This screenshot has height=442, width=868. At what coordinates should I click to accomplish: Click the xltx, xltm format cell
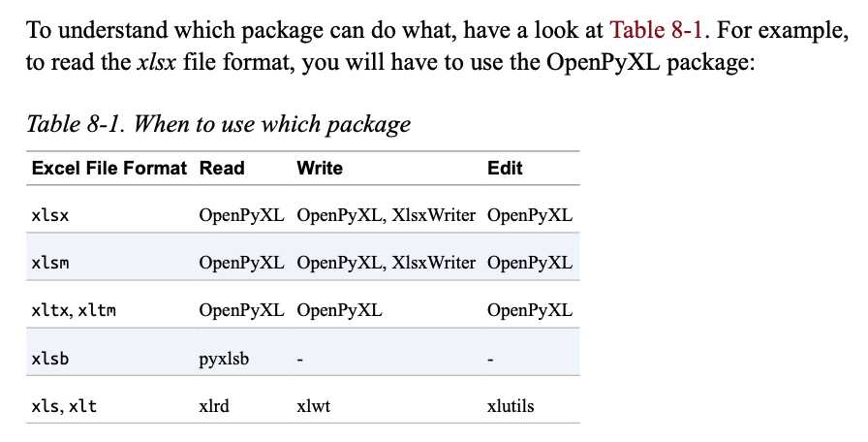(x=74, y=310)
